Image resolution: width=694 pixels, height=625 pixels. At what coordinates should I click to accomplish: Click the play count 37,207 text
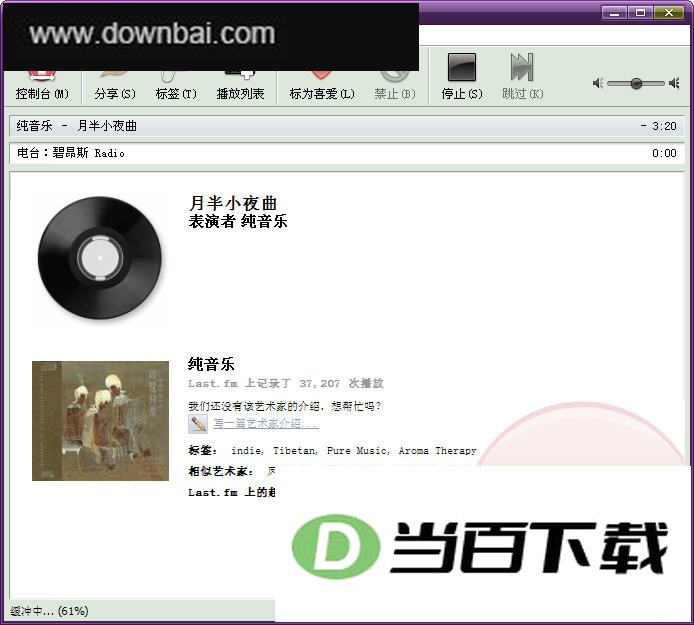[320, 383]
